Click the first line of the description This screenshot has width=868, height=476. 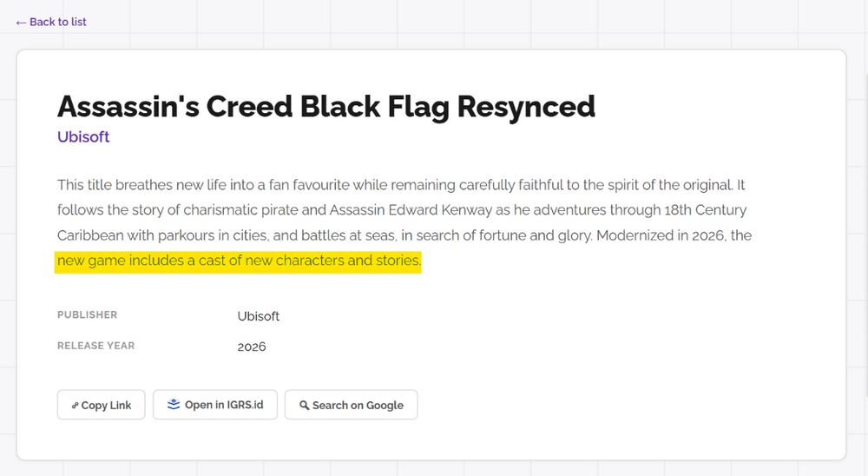coord(401,185)
